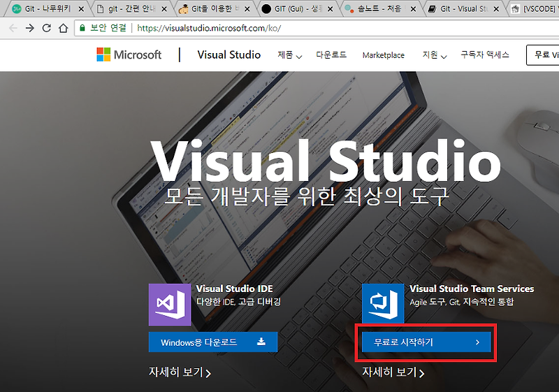559x392 pixels.
Task: View the secure connection lock icon
Action: click(82, 28)
